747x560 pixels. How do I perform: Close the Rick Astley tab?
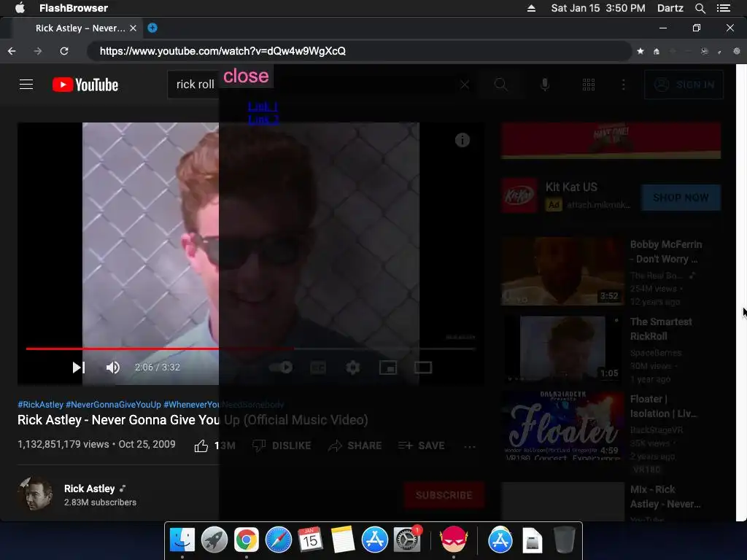click(x=133, y=28)
